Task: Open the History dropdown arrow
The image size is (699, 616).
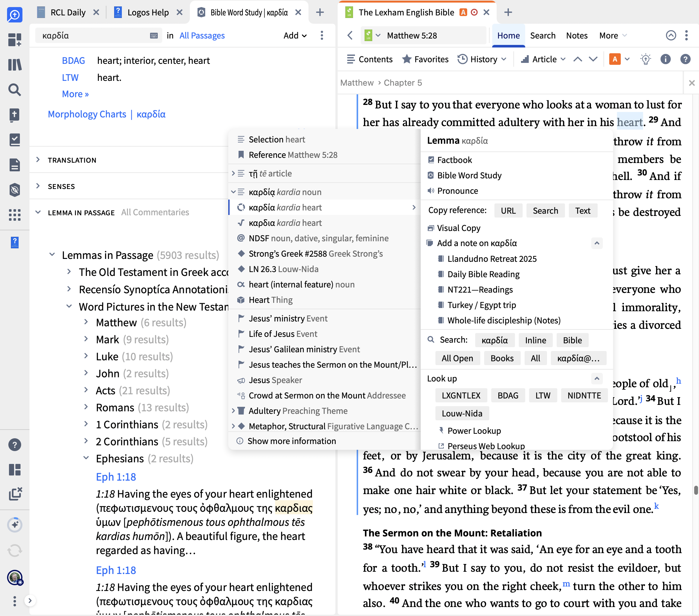Action: [504, 59]
